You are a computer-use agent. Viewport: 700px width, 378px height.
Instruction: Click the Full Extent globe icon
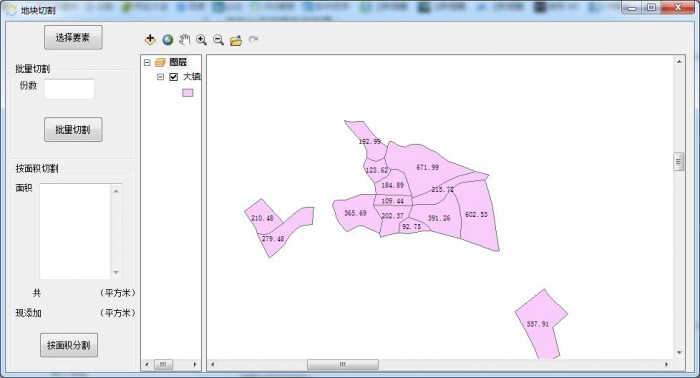pos(167,40)
